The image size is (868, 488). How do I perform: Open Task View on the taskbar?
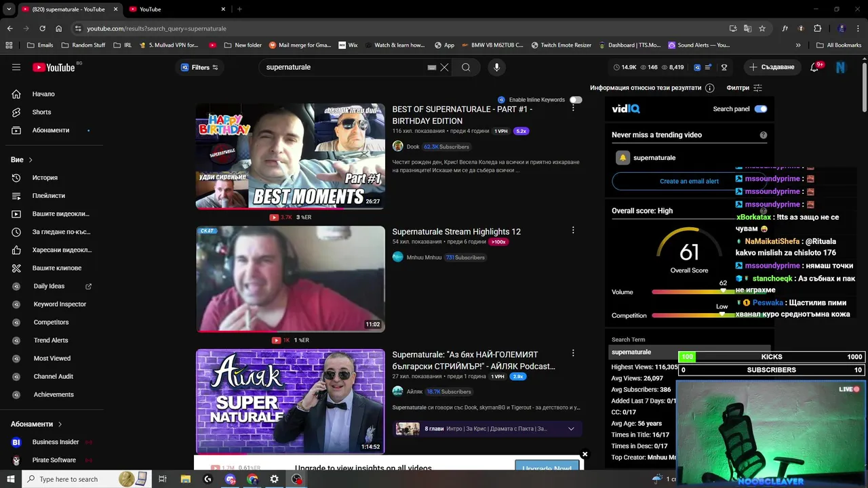[163, 479]
